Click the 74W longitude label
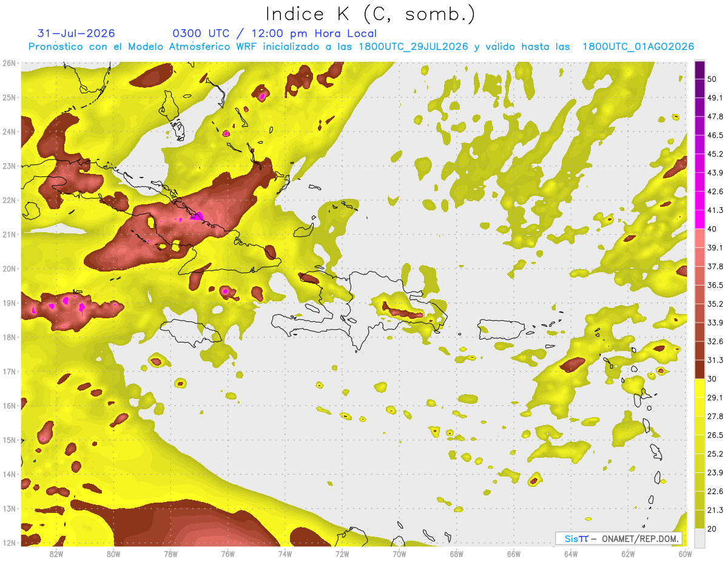Viewport: 728px width, 562px height. [x=285, y=554]
